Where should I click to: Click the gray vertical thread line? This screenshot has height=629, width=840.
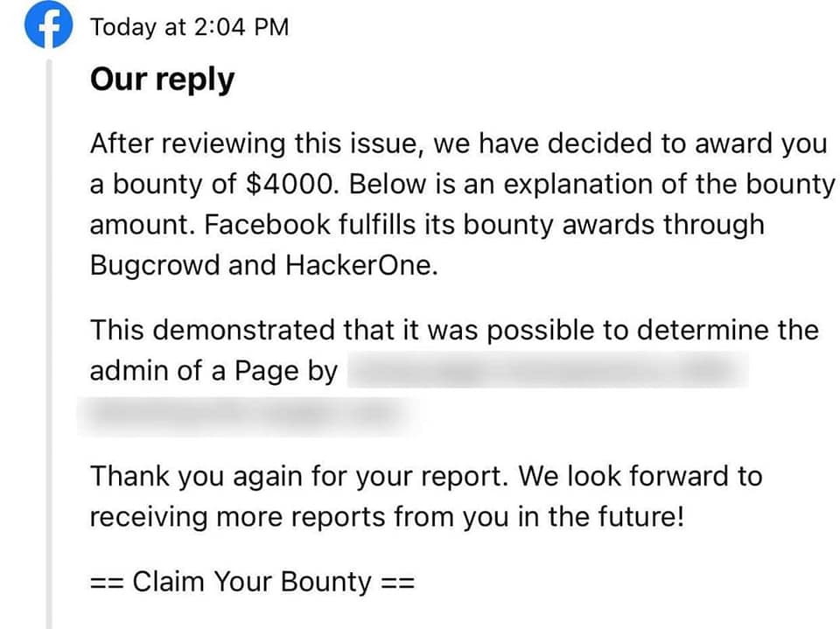pos(49,343)
